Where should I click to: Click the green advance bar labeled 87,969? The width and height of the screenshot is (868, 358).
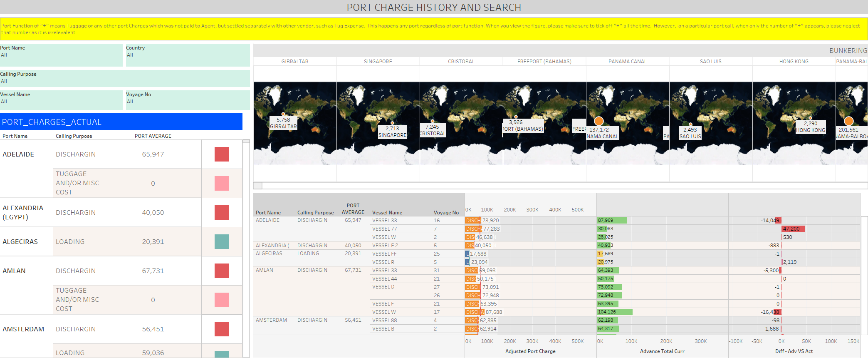pyautogui.click(x=612, y=221)
